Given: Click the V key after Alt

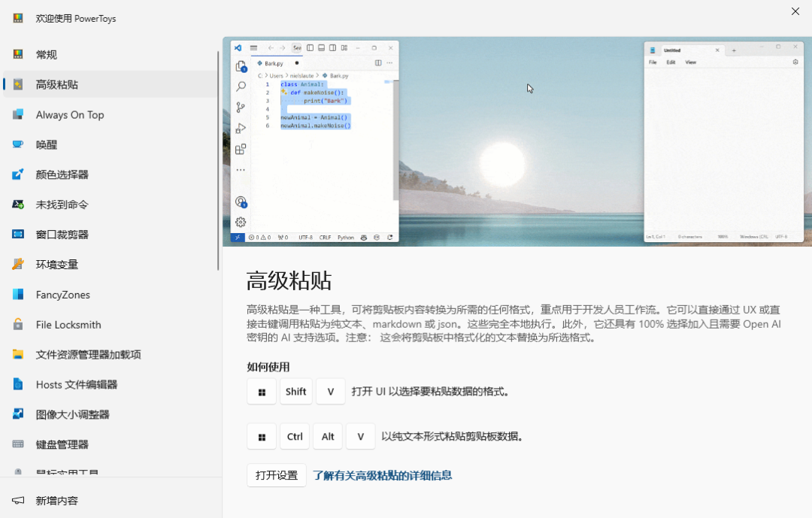Looking at the screenshot, I should [360, 437].
